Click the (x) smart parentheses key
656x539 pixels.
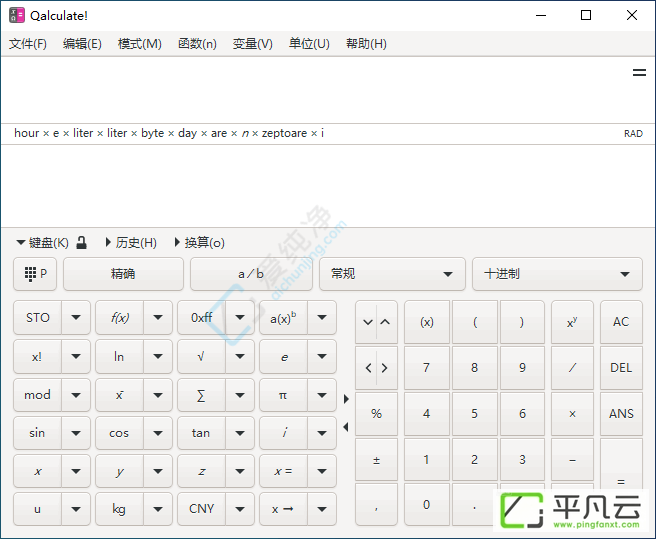coord(427,322)
